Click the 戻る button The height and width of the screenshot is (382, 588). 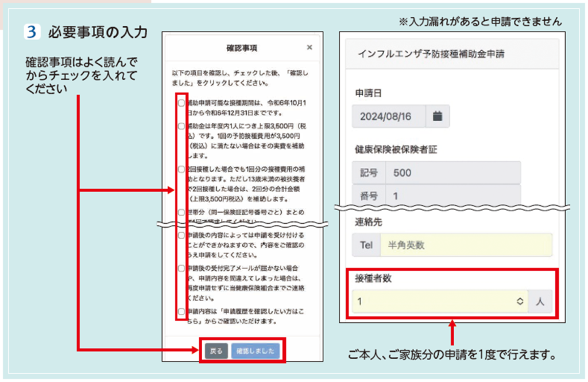coord(216,351)
